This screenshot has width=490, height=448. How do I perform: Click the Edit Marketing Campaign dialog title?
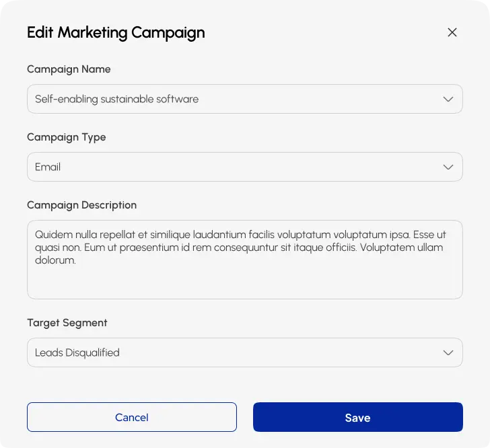click(x=116, y=33)
